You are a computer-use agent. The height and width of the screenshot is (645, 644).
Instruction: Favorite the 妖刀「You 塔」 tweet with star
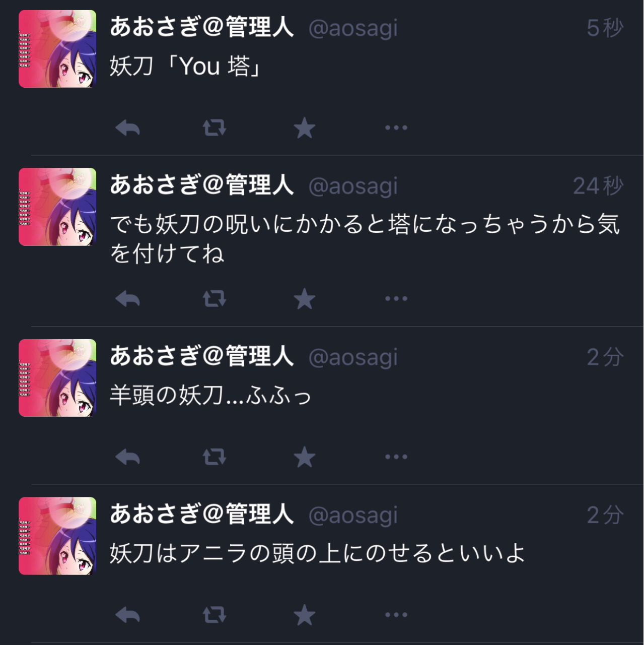(305, 128)
